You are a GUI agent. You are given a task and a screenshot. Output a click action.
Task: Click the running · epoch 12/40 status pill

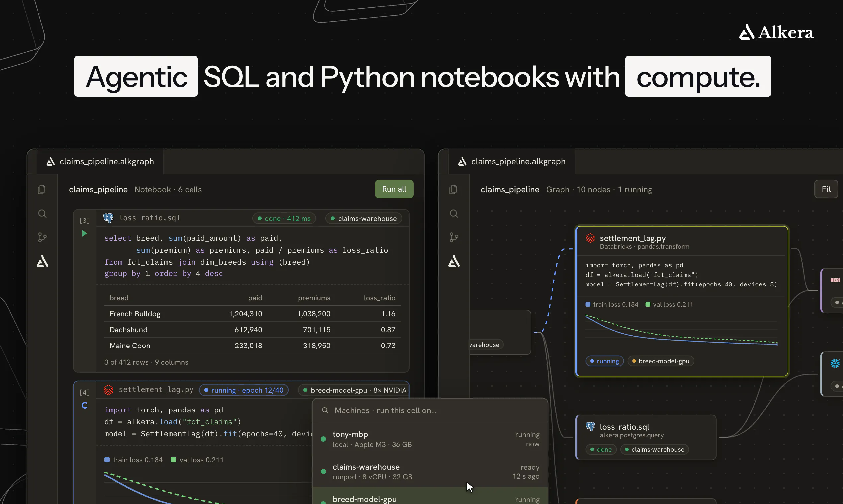(244, 390)
